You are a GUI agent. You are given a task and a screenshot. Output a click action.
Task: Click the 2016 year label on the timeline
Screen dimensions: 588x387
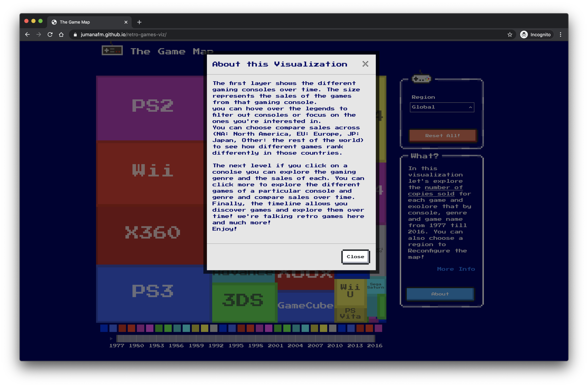[x=375, y=346]
